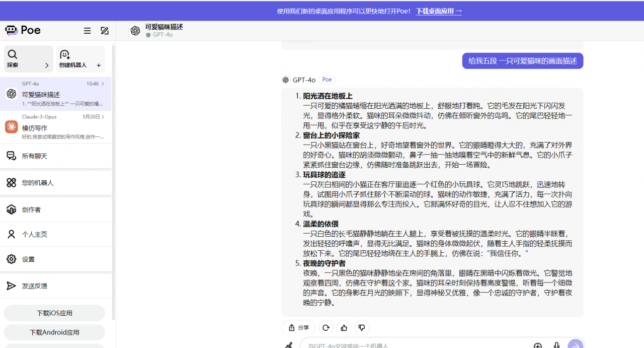Give a thumbs down to the response
Image resolution: width=644 pixels, height=348 pixels.
click(362, 327)
